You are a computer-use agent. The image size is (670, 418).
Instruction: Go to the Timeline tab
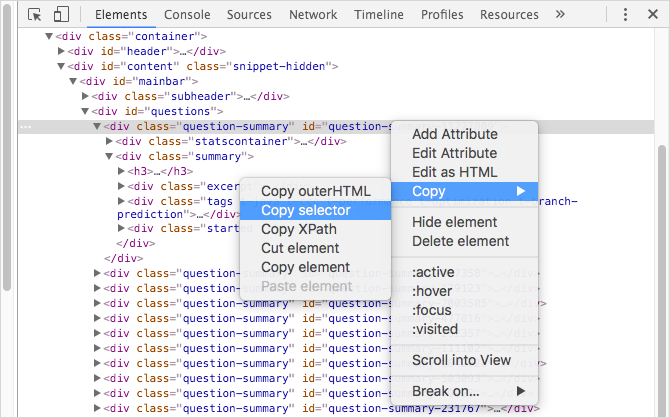tap(379, 15)
